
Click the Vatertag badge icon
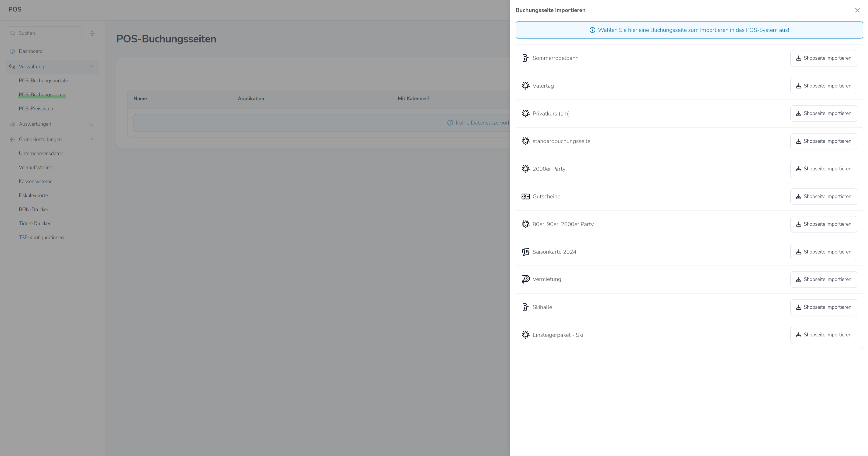point(525,86)
